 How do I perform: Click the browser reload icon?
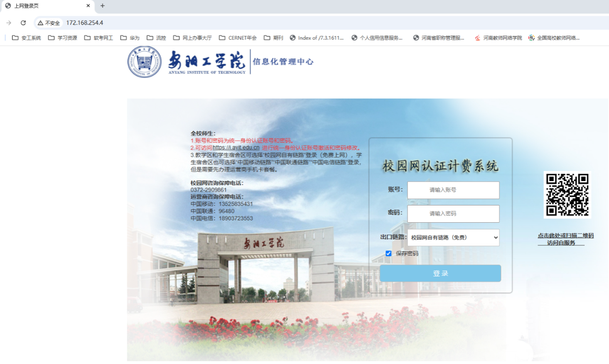point(23,23)
